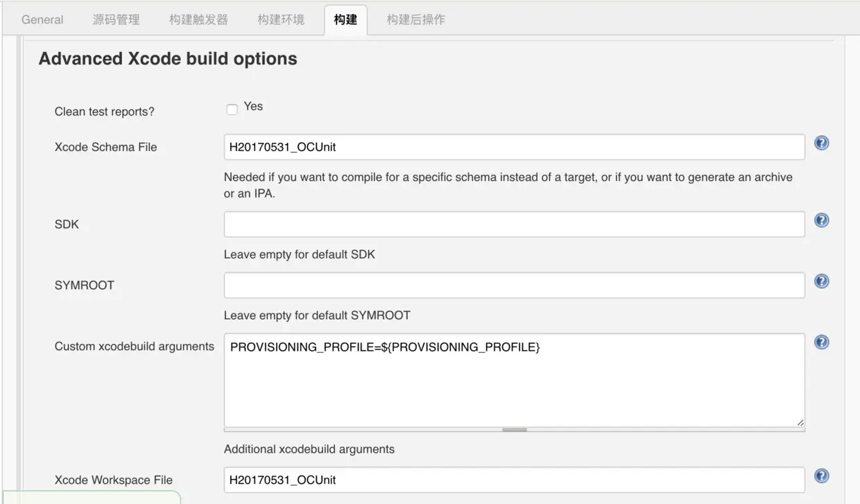Image resolution: width=860 pixels, height=504 pixels.
Task: Click the active 构建 tab
Action: 345,19
